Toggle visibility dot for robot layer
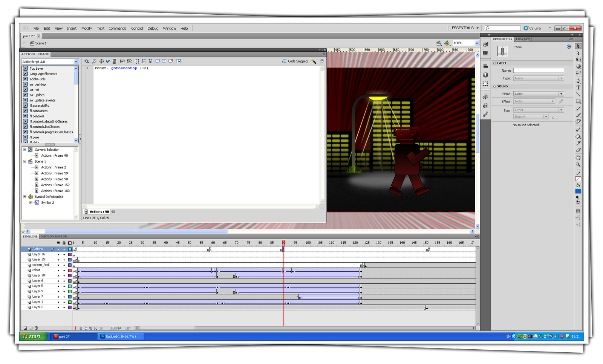 (58, 271)
